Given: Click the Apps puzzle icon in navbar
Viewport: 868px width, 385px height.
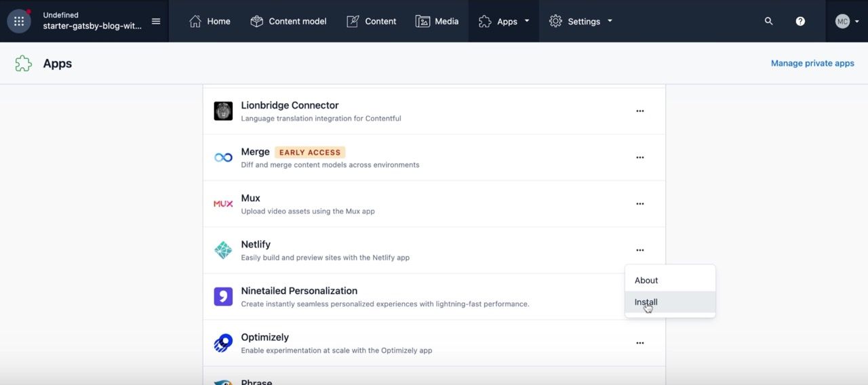Looking at the screenshot, I should pyautogui.click(x=484, y=21).
